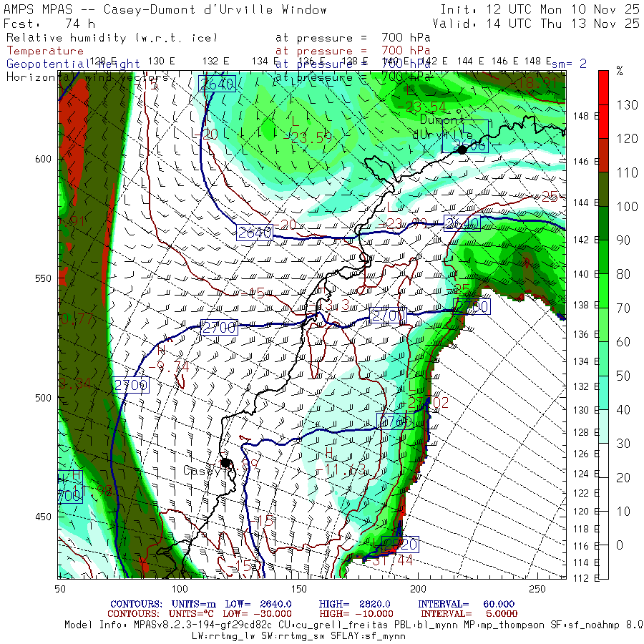Click the 'LW:rrtmg_lw' radiation scheme text

pos(223,636)
